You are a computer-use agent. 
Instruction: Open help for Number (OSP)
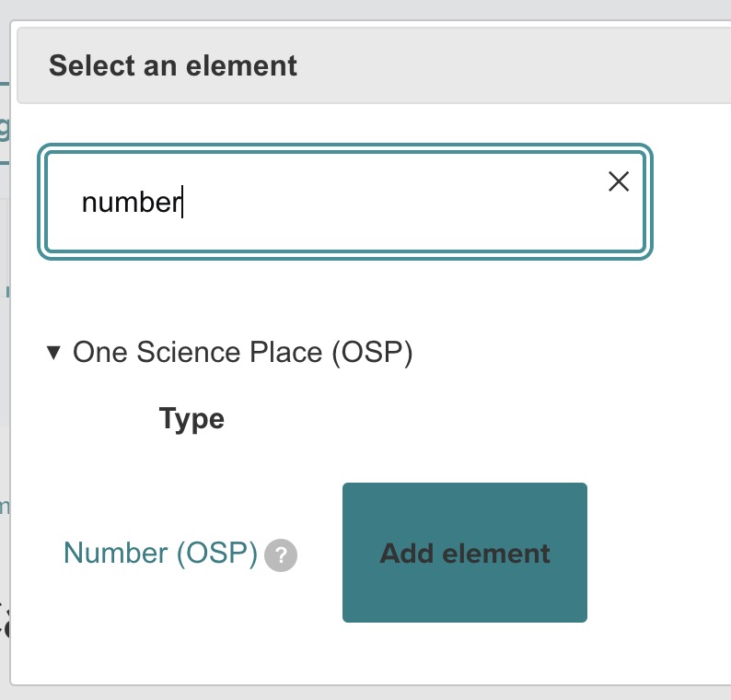click(x=281, y=555)
